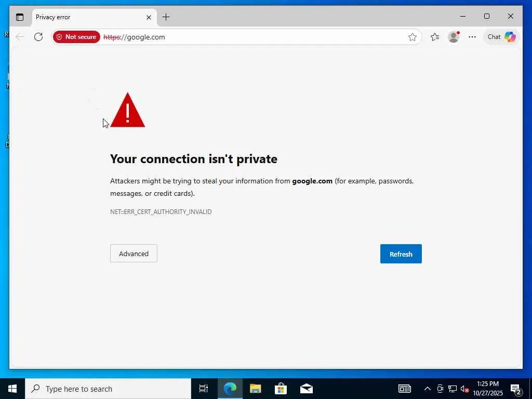Click the Not secure badge
Viewport: 532px width, 399px height.
pyautogui.click(x=76, y=37)
